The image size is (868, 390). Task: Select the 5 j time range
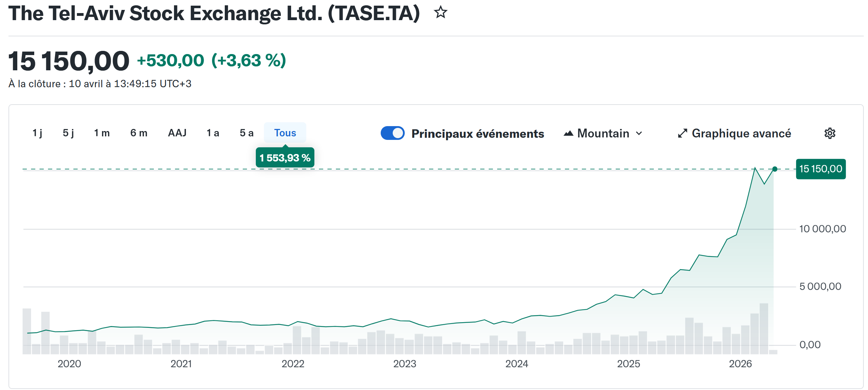click(68, 133)
